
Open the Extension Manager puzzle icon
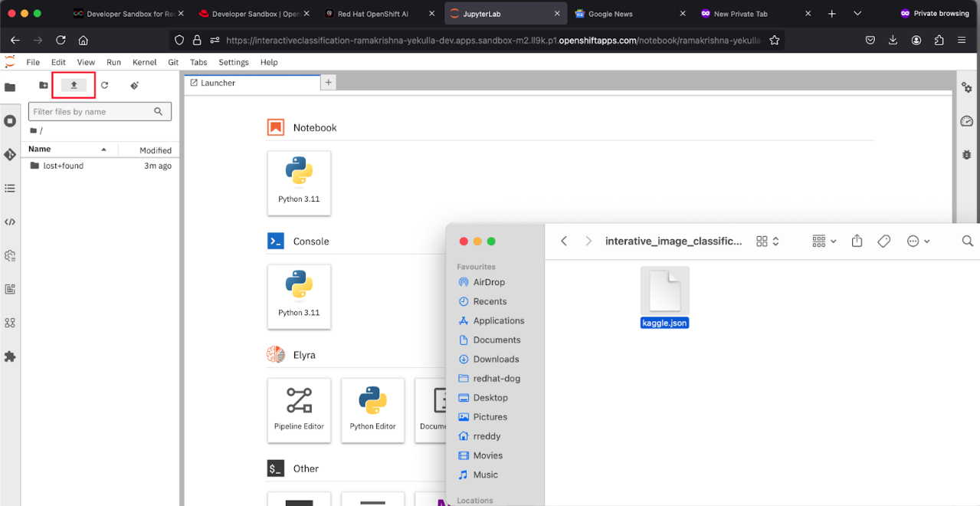(10, 356)
